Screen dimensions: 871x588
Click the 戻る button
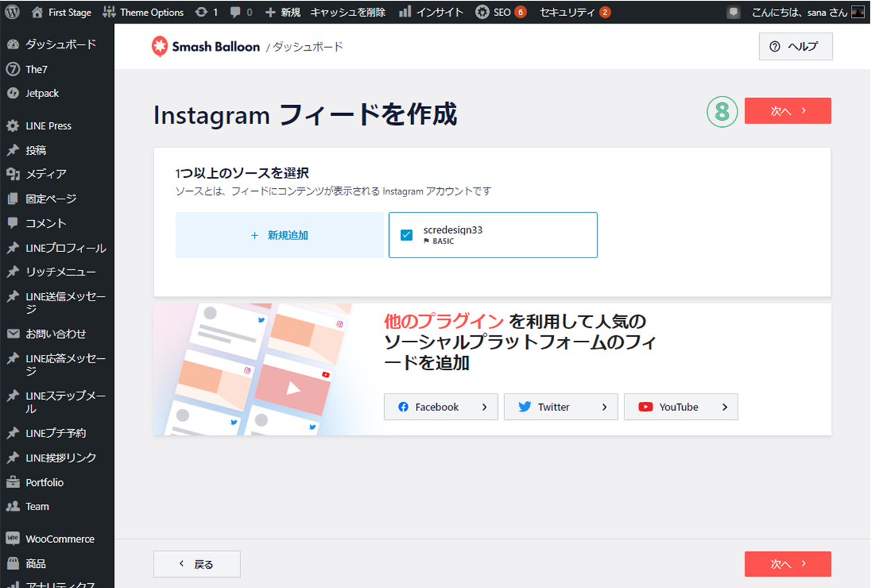(x=197, y=564)
